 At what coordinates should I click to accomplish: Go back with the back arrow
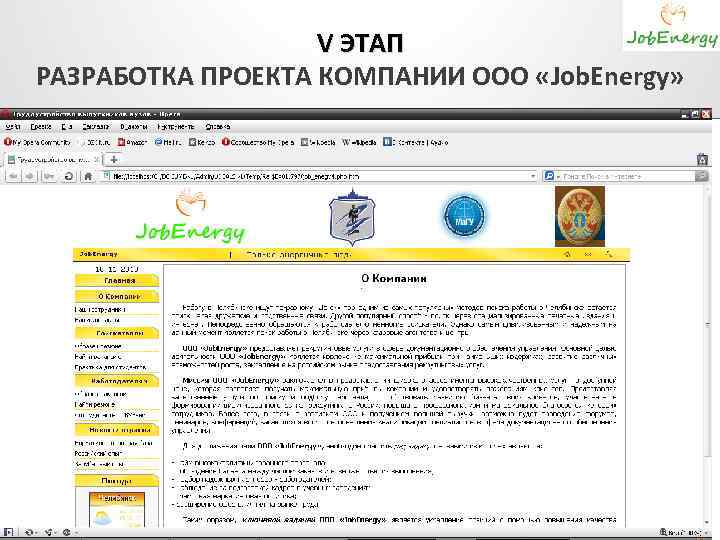(13, 176)
